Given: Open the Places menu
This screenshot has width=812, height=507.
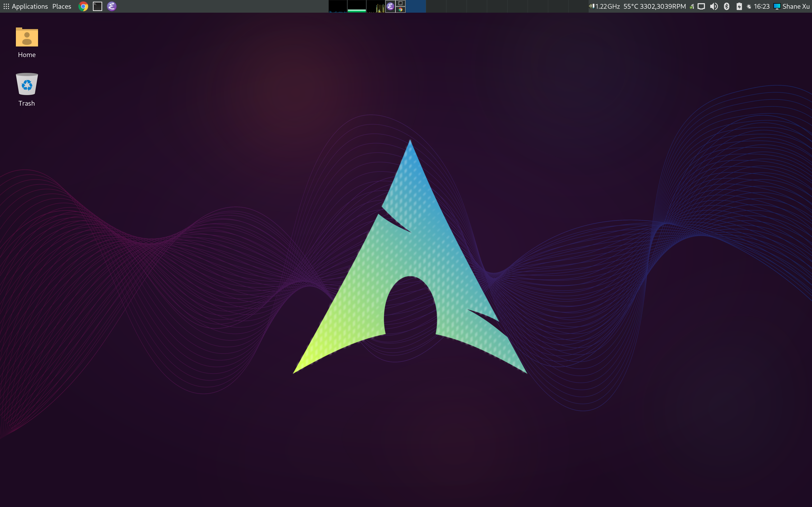Looking at the screenshot, I should click(61, 6).
